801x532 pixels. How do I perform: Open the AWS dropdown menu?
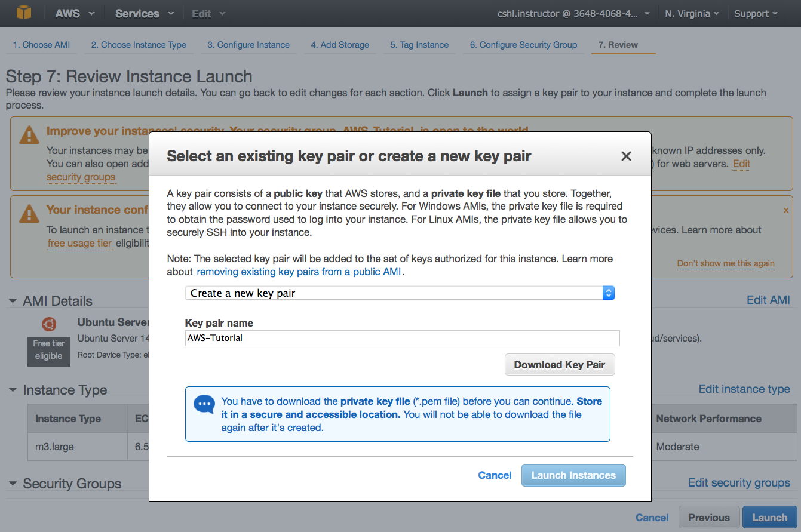pyautogui.click(x=74, y=13)
